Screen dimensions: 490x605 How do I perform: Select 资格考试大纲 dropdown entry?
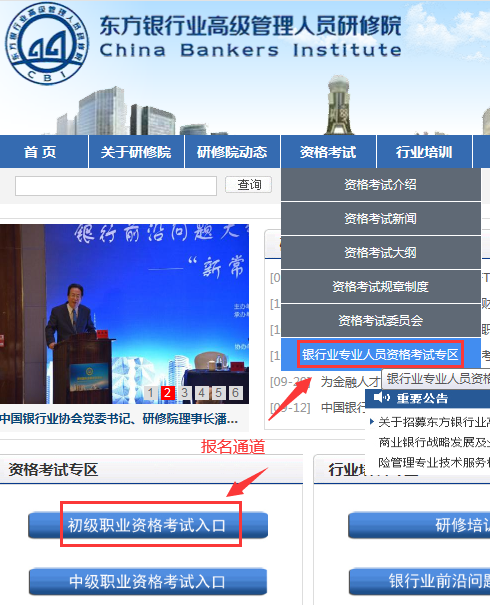[x=381, y=252]
